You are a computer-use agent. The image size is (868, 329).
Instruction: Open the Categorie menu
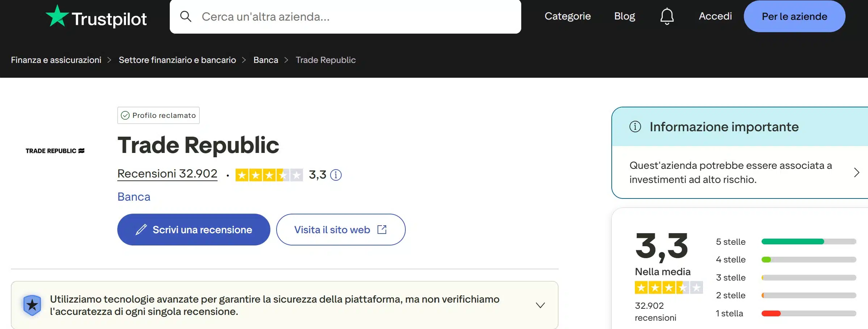pos(567,16)
